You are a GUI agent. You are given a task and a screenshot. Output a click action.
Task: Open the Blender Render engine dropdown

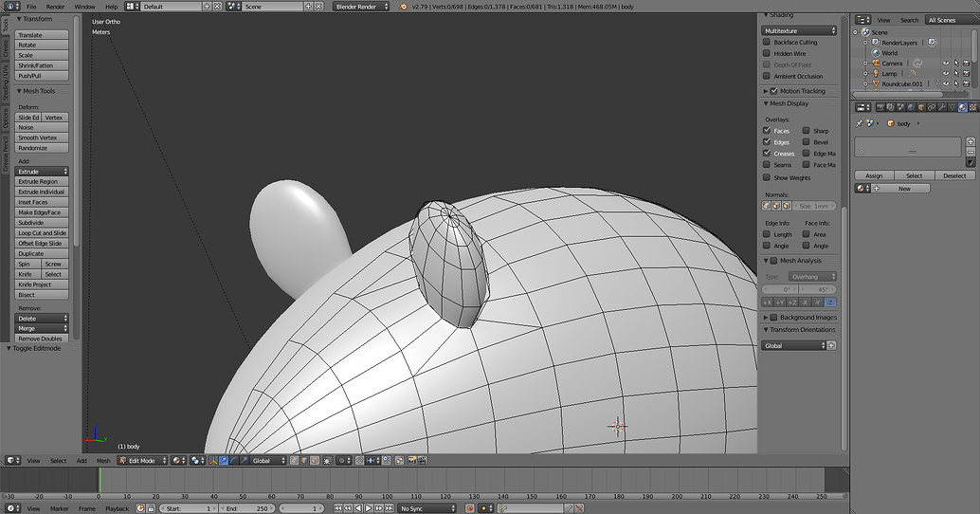[x=361, y=7]
